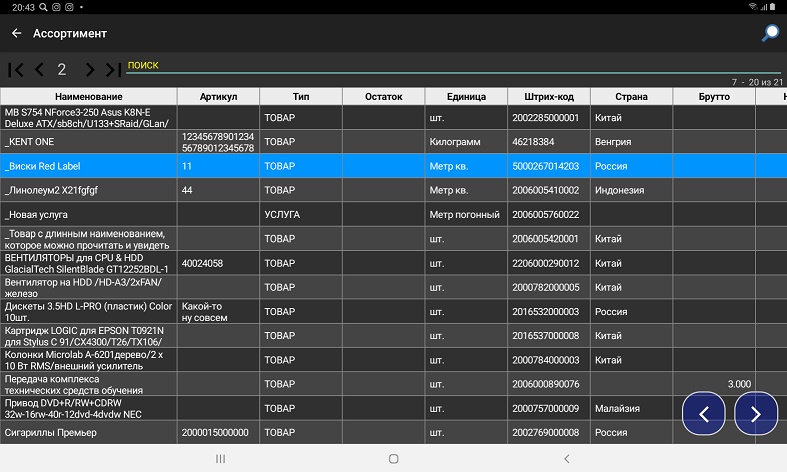This screenshot has width=787, height=472.
Task: Select the _Виски Red Label row
Action: (x=88, y=166)
